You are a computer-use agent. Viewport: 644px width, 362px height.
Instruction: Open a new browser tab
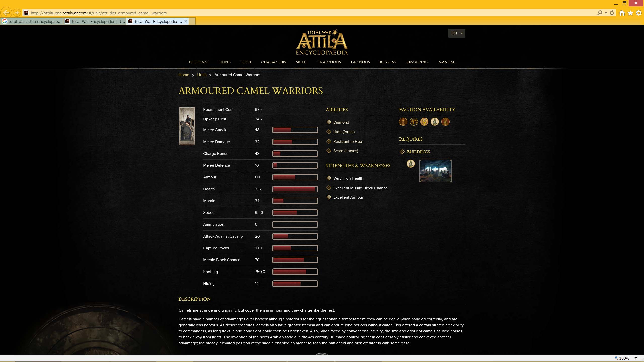click(x=192, y=21)
